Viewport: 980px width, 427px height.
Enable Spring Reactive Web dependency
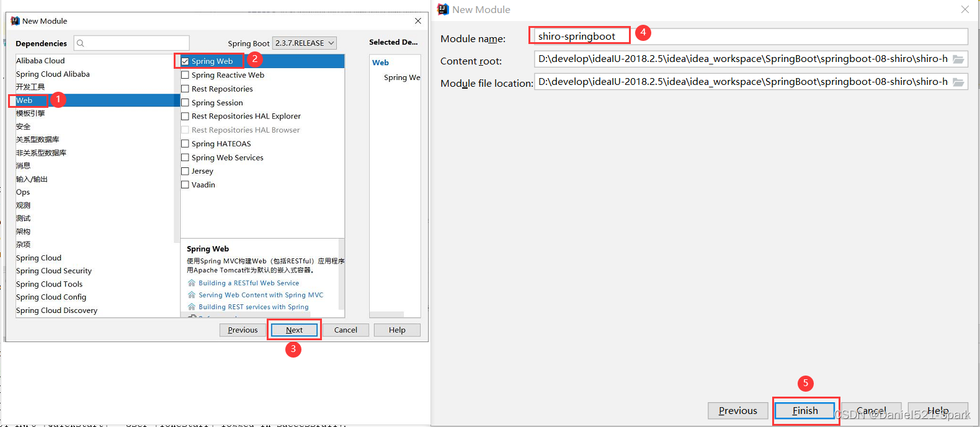(185, 75)
